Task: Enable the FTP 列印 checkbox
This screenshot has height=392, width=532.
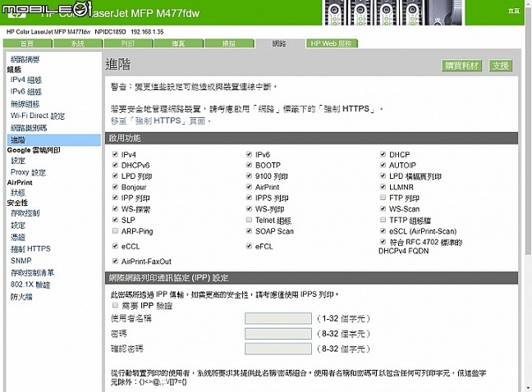Action: (383, 198)
